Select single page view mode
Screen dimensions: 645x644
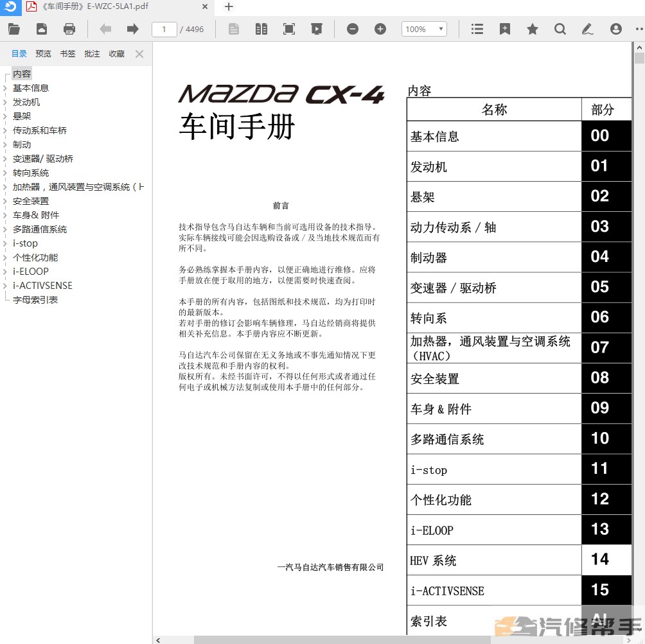234,29
